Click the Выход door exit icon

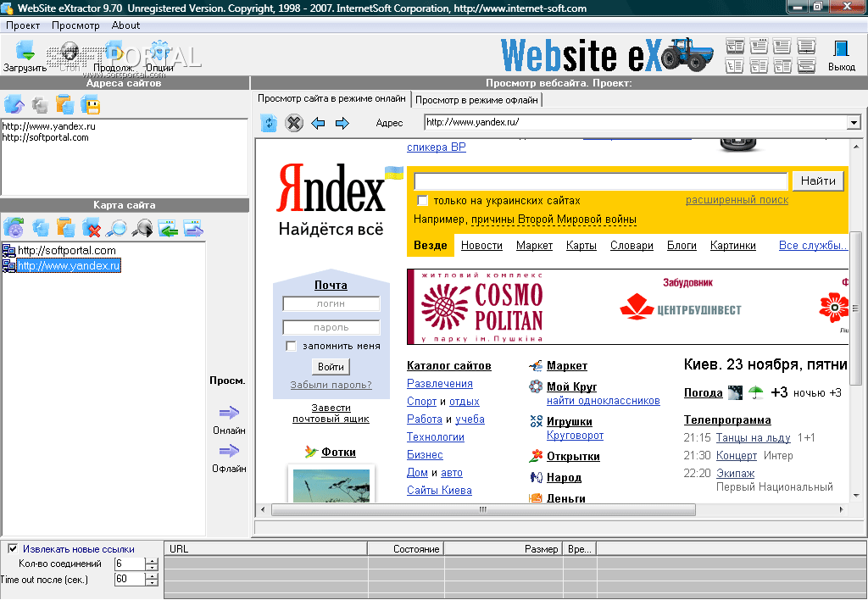[x=842, y=48]
